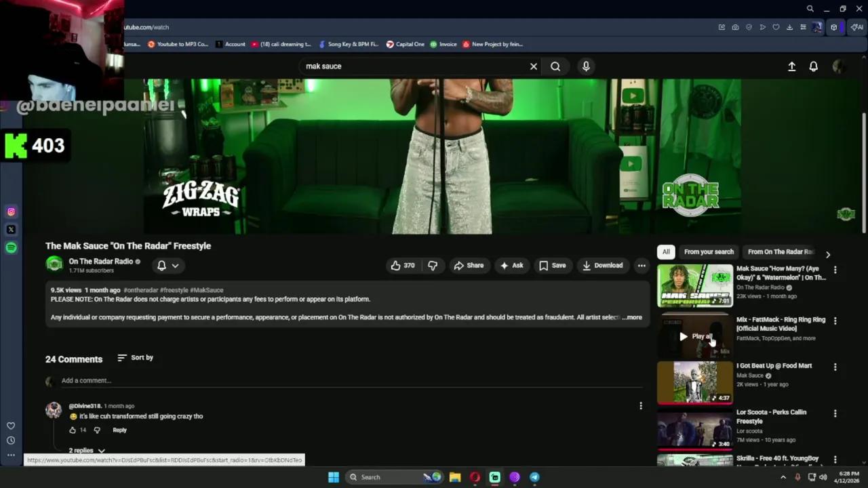This screenshot has width=868, height=488.
Task: Dislike the video with the thumbs down
Action: pyautogui.click(x=433, y=265)
